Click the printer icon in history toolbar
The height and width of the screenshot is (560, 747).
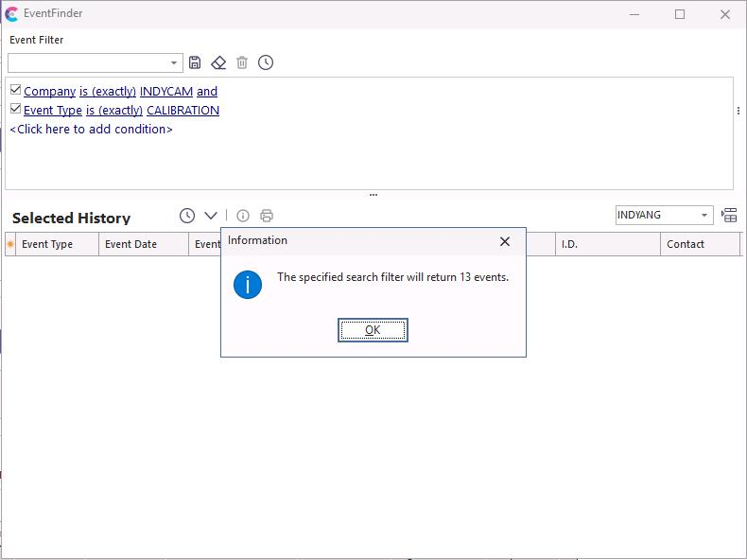267,216
